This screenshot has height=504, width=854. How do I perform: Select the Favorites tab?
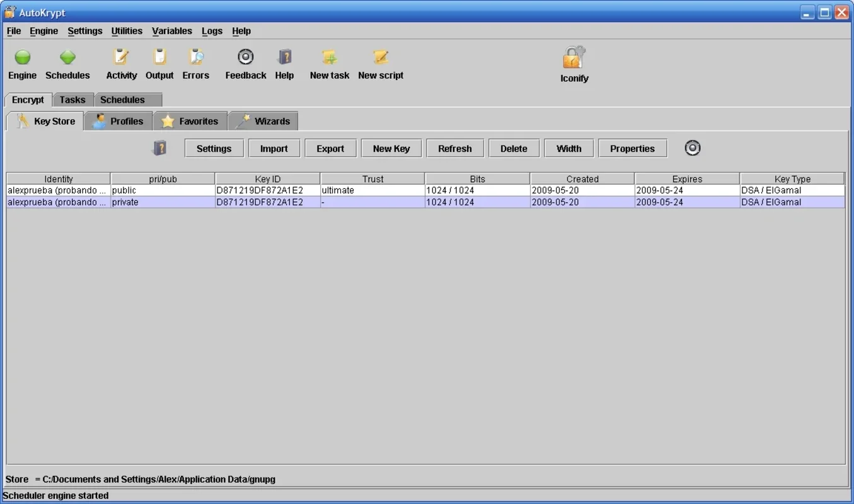click(190, 121)
